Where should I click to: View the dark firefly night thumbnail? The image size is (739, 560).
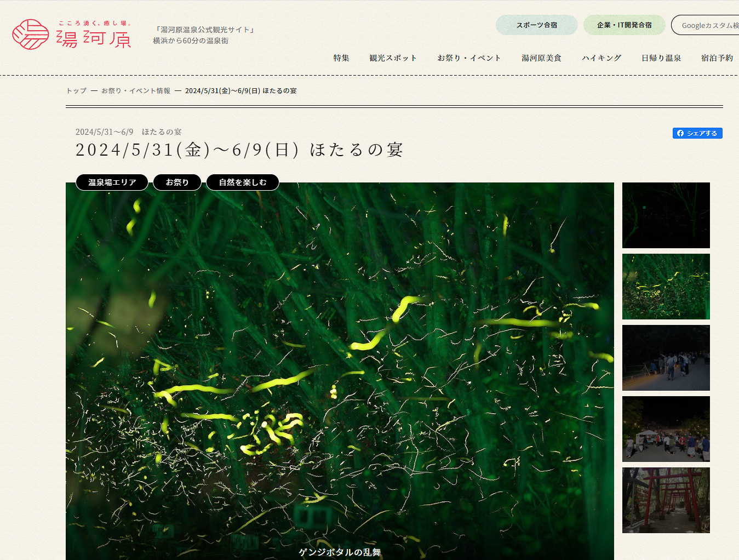click(x=666, y=215)
